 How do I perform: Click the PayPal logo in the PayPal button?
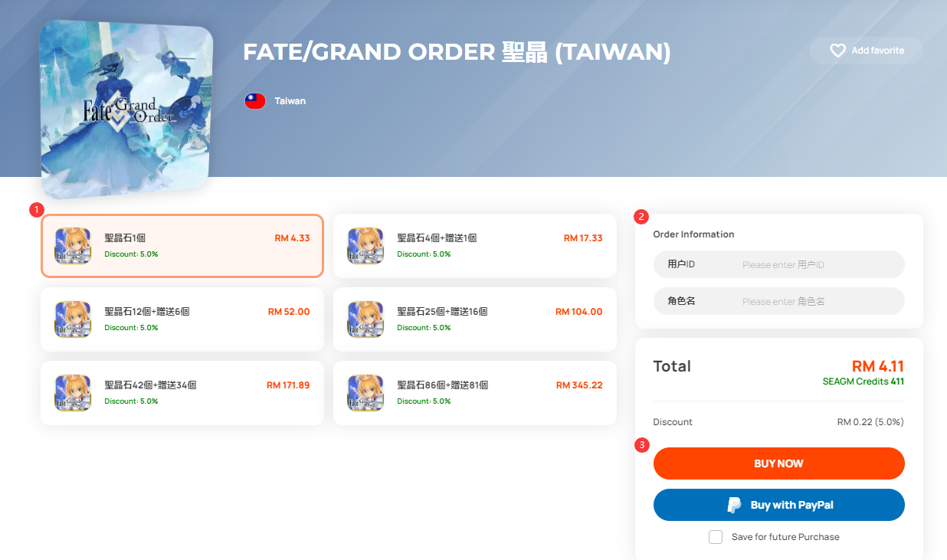(x=734, y=505)
